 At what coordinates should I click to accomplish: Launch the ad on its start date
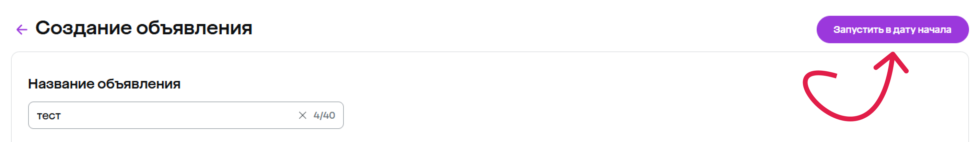point(892,29)
